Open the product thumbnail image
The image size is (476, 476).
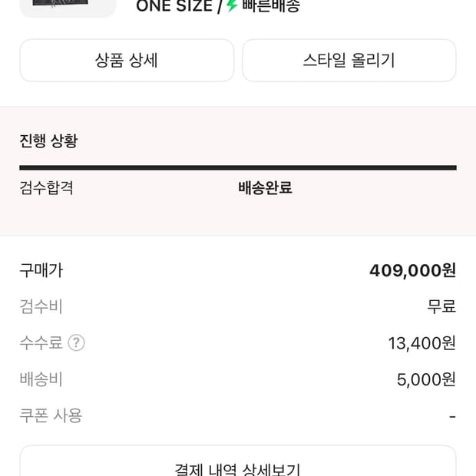point(68,6)
